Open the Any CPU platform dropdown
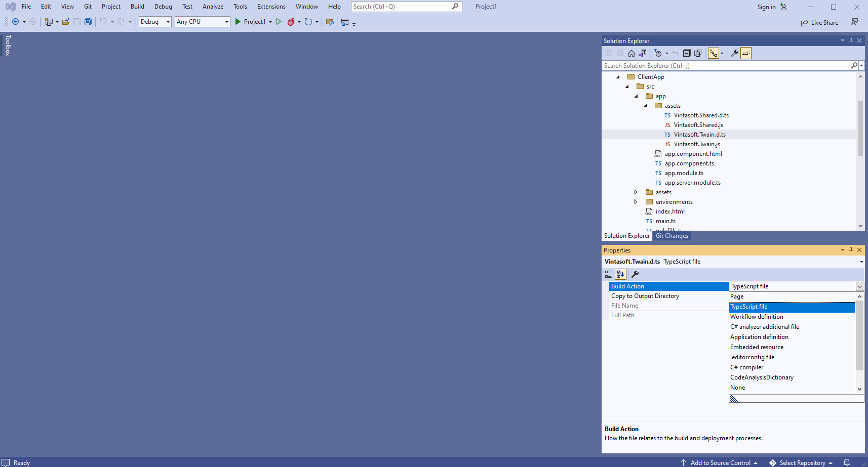This screenshot has width=868, height=467. (x=203, y=22)
